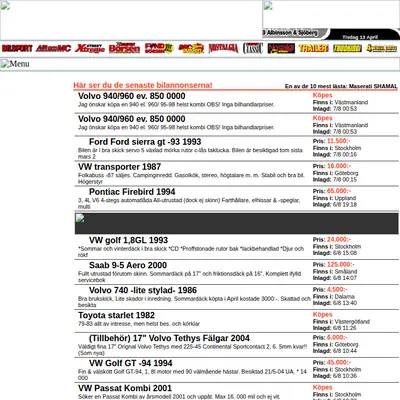Click 'Finns i: Dalarna' on the Volvo 740 row
Viewport: 400px width, 400px height.
pyautogui.click(x=333, y=296)
